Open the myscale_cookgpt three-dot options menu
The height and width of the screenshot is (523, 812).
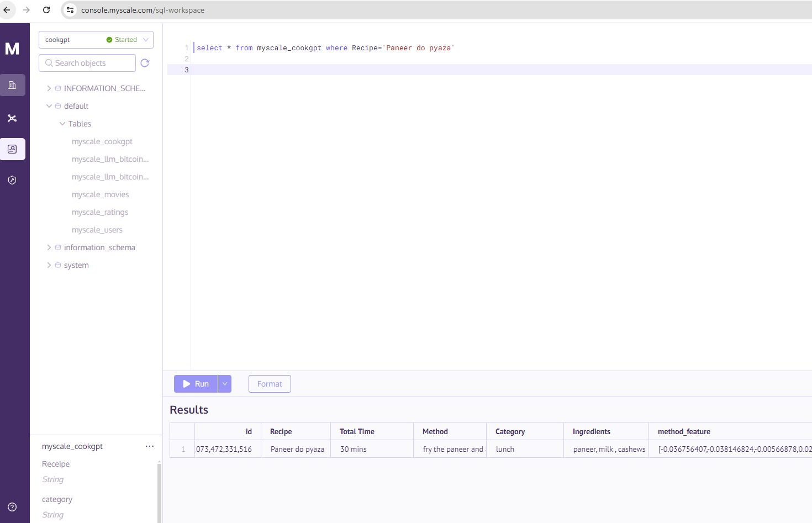coord(150,446)
